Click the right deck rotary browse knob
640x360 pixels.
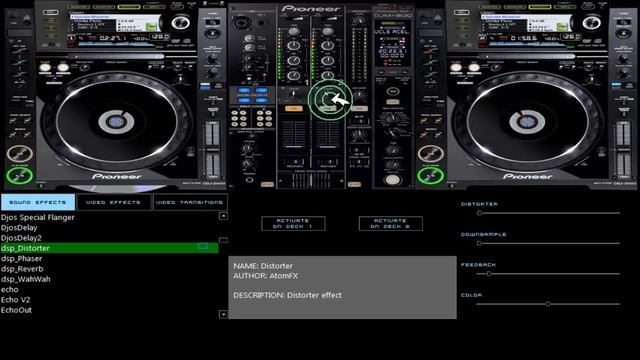point(591,23)
